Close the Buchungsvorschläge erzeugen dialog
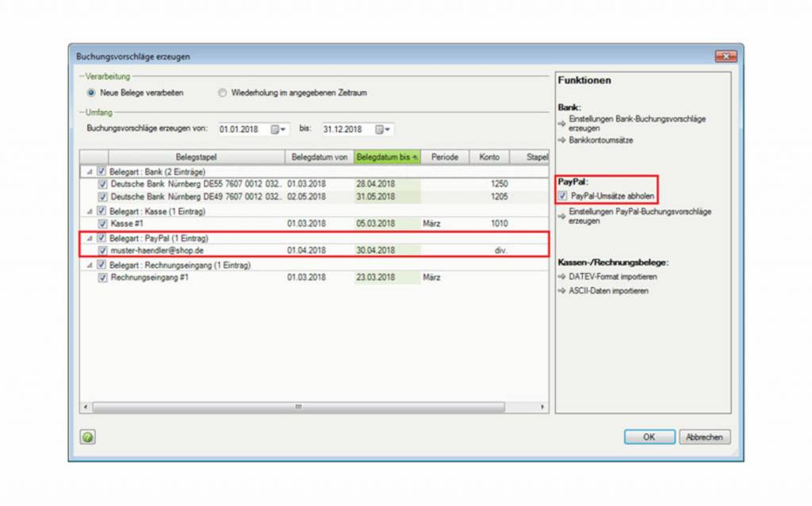 (x=725, y=56)
